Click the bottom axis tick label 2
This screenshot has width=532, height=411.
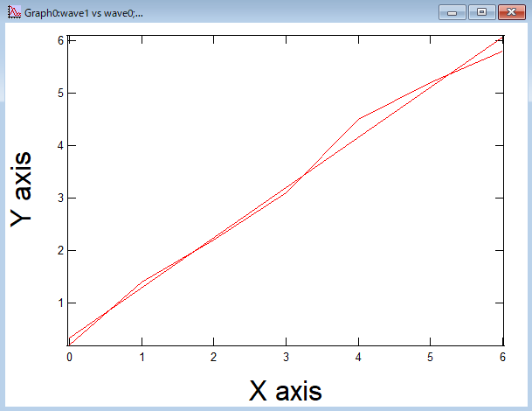click(x=213, y=357)
